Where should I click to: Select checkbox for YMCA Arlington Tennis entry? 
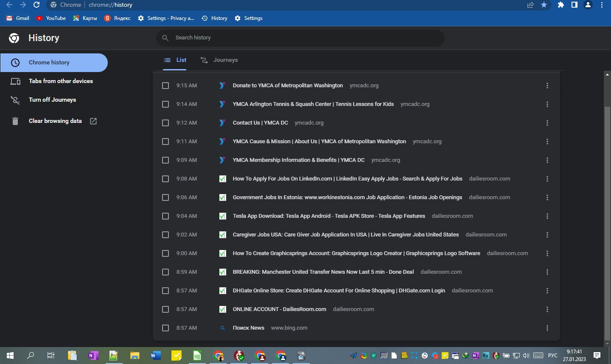pyautogui.click(x=165, y=104)
